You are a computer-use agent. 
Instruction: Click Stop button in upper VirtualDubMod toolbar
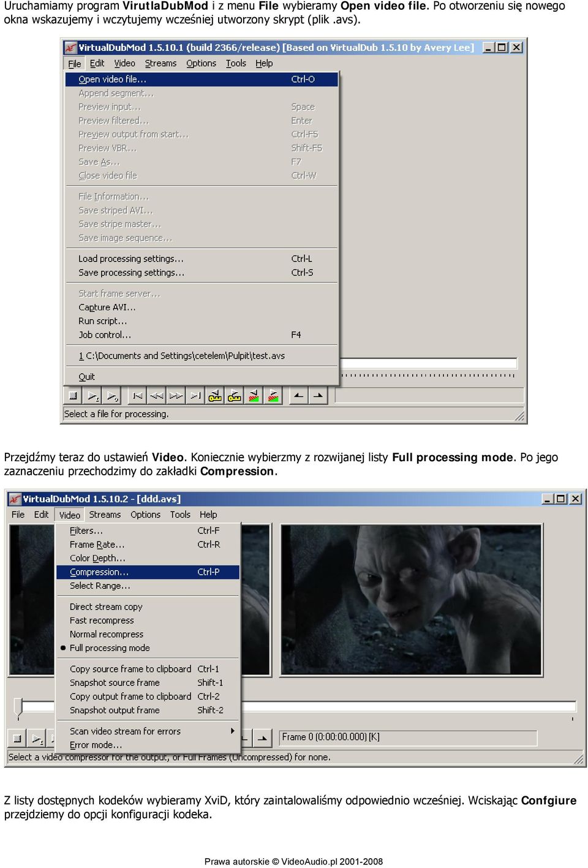click(73, 396)
